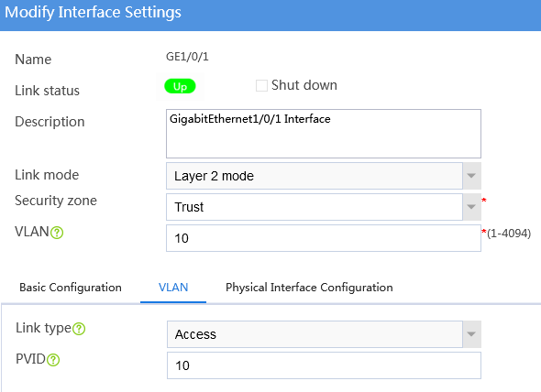Click the GE1/0/1 interface name
Screen dimensions: 541x392
pyautogui.click(x=187, y=57)
